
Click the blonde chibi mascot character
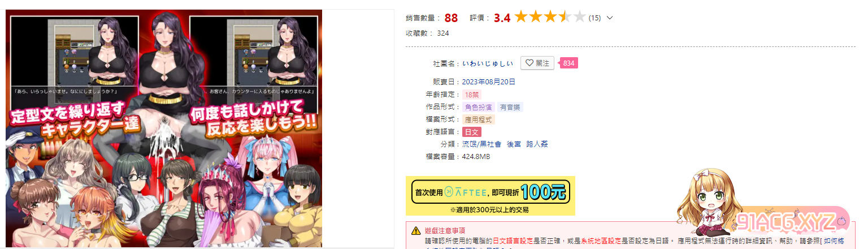(708, 202)
